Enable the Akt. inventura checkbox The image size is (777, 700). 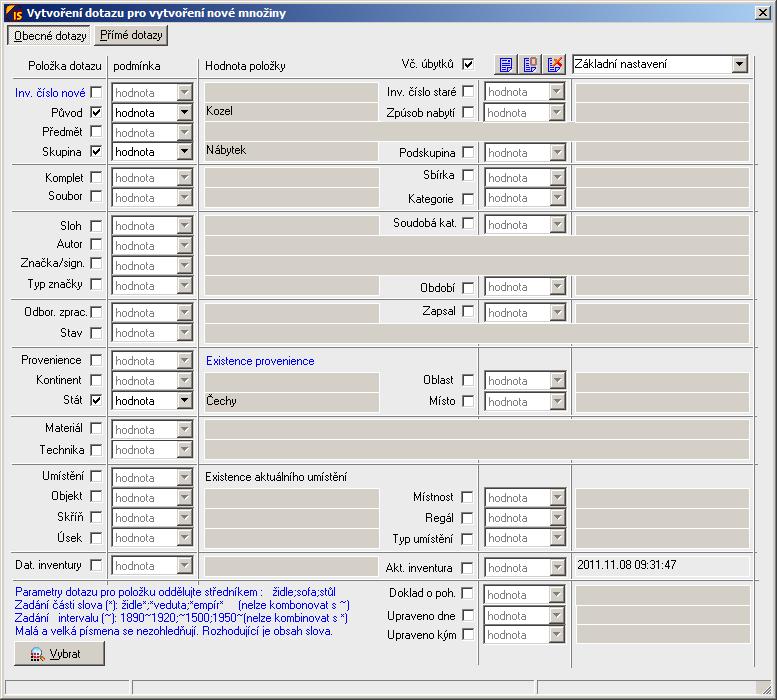coord(467,568)
